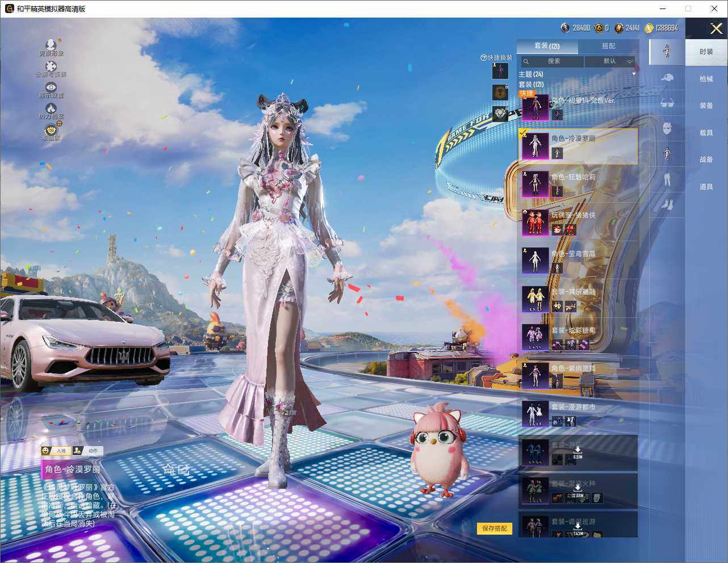Click the 保存搭配 save outfit button

coord(495,528)
